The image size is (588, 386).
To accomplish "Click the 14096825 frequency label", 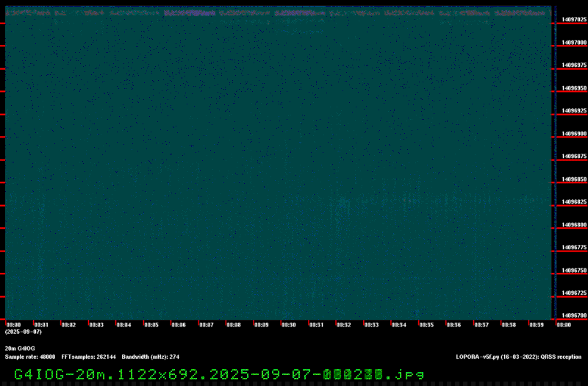I will 574,201.
